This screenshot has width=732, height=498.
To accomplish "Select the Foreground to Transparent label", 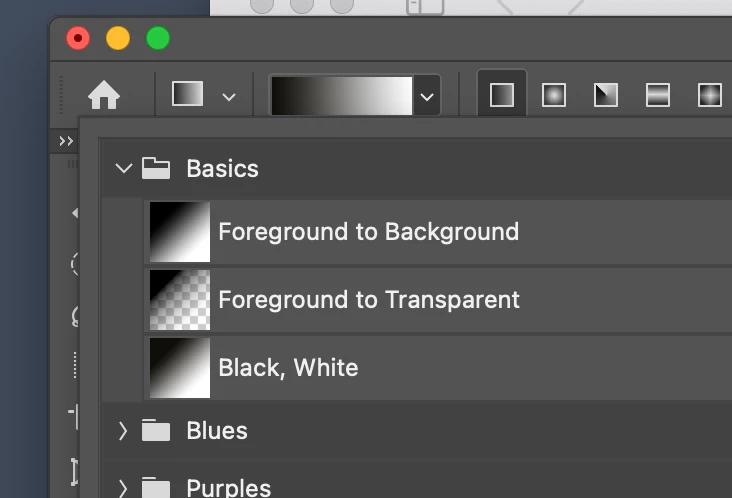I will coord(369,300).
